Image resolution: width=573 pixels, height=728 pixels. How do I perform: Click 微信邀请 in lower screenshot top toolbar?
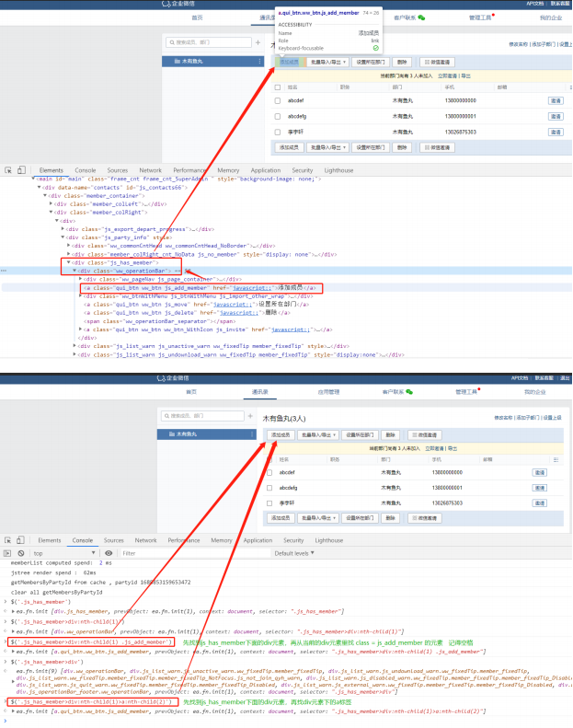coord(425,435)
